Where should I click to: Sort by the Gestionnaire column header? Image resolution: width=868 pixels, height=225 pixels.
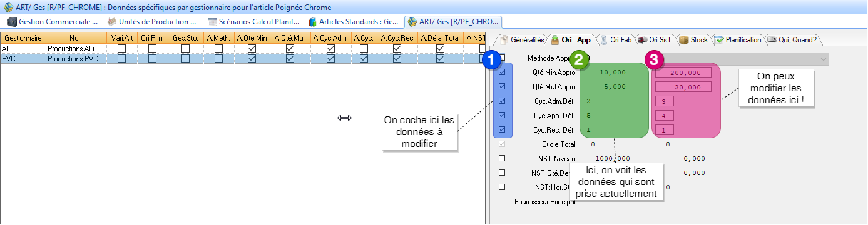point(23,38)
